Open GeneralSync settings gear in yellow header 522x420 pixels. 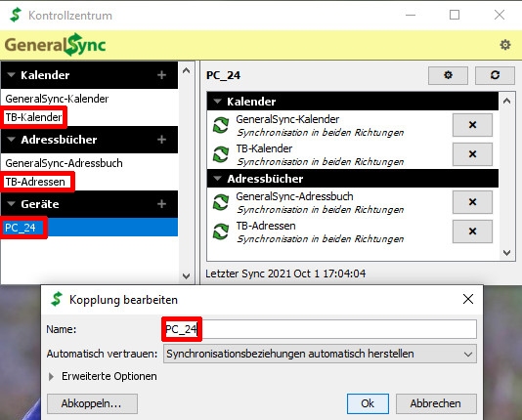[505, 45]
